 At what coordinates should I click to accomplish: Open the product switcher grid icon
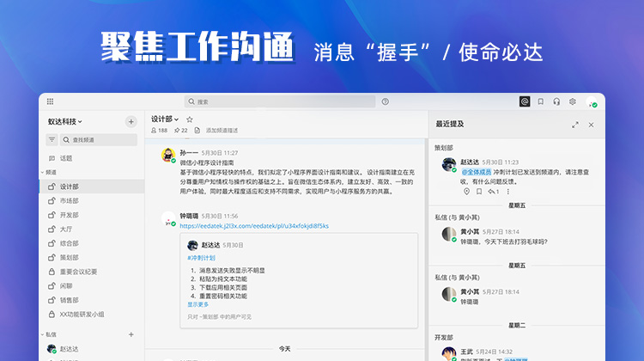tap(51, 101)
